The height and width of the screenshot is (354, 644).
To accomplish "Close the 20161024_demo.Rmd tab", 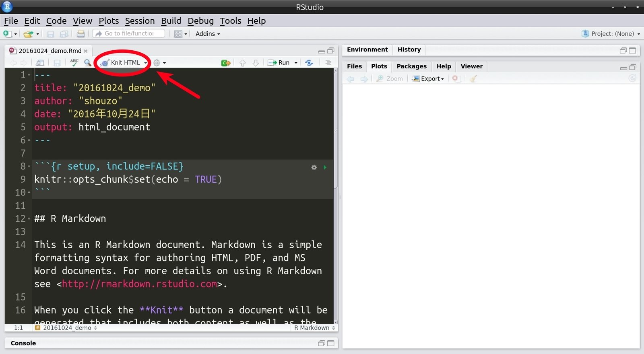I will (x=85, y=51).
